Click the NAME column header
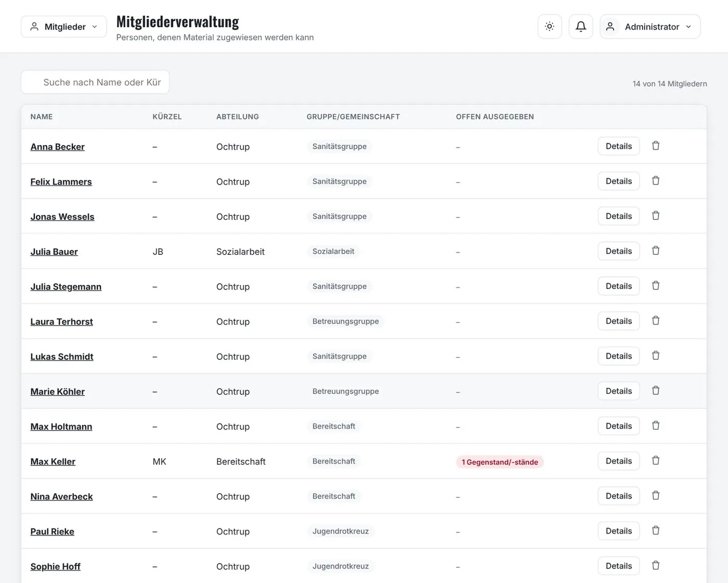Screen dimensions: 728x583 (x=42, y=116)
